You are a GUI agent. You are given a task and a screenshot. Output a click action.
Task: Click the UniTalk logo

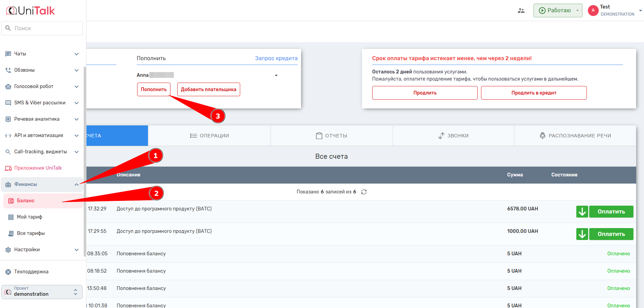pos(31,11)
